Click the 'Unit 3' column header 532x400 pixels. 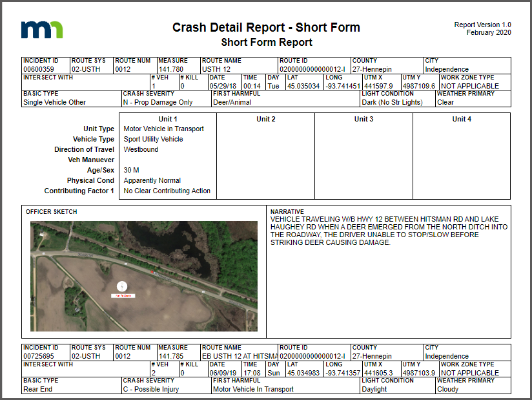pos(363,119)
